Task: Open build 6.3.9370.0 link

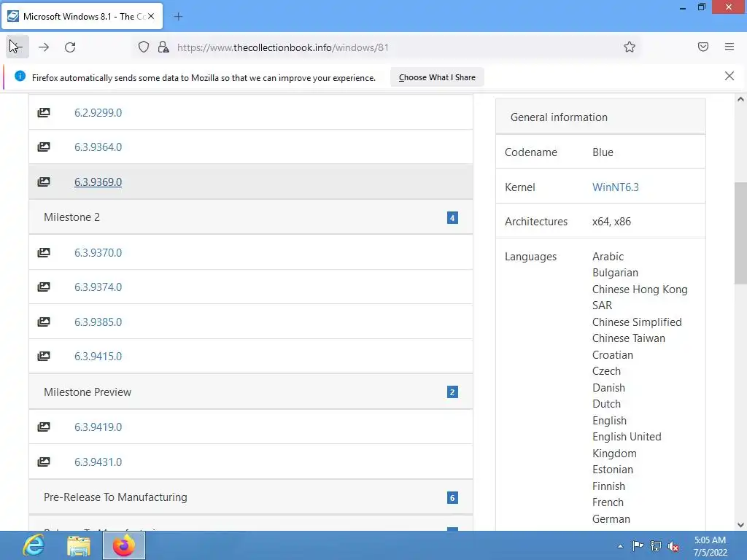Action: click(x=98, y=253)
